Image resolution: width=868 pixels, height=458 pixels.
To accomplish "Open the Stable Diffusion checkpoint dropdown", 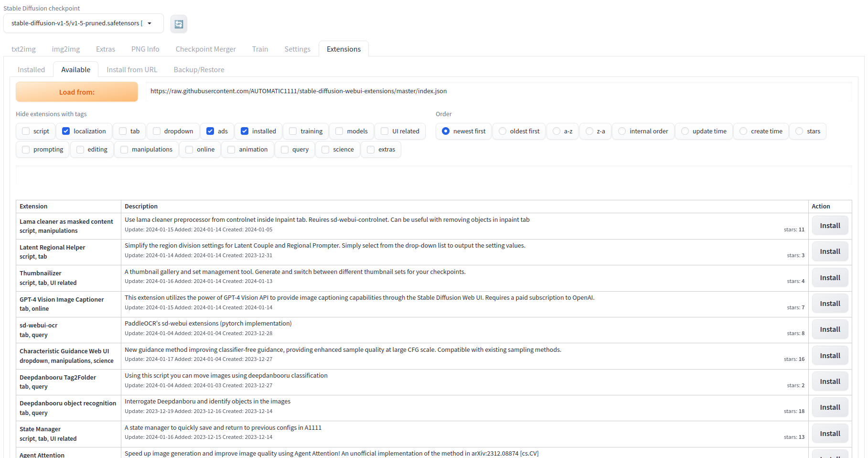I will click(x=84, y=23).
